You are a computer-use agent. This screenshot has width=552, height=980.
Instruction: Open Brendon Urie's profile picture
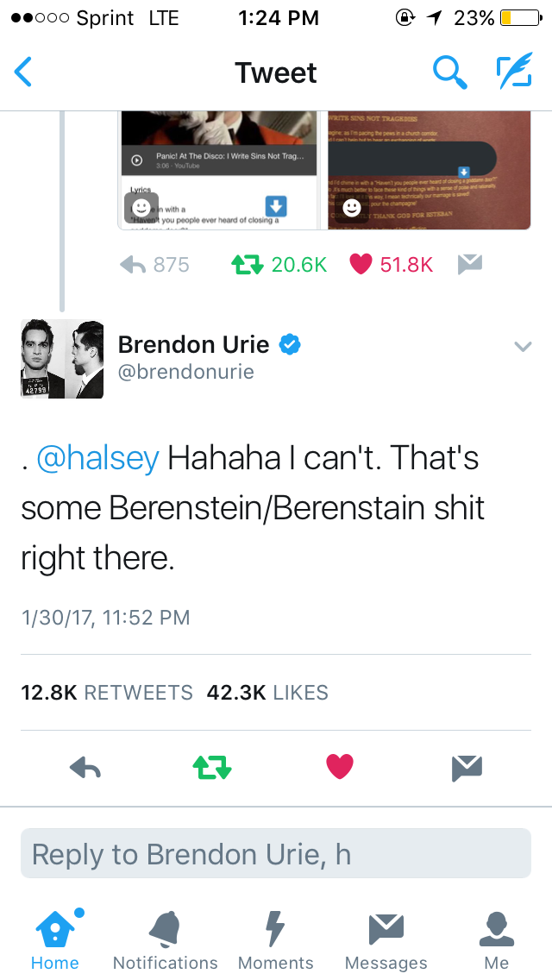pos(62,359)
